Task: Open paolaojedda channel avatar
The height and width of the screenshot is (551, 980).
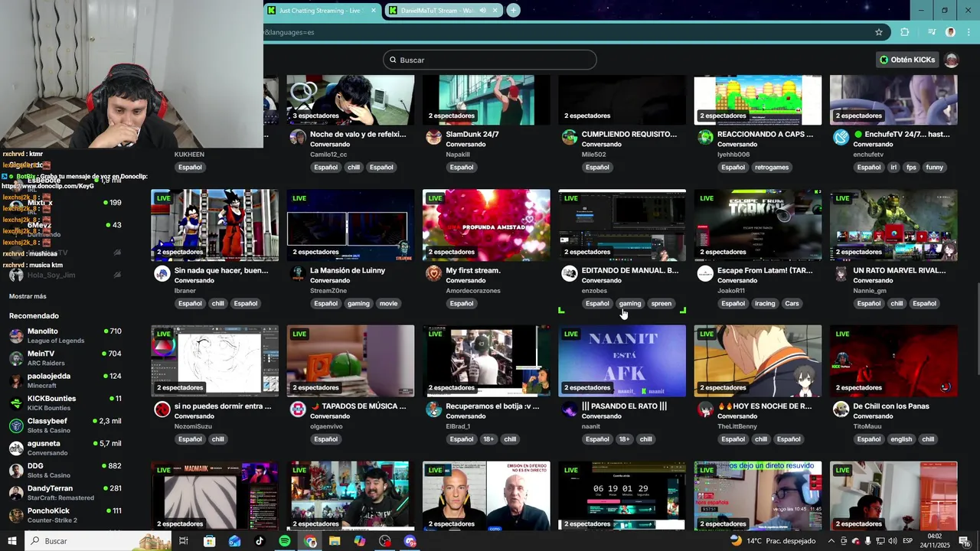Action: (16, 381)
